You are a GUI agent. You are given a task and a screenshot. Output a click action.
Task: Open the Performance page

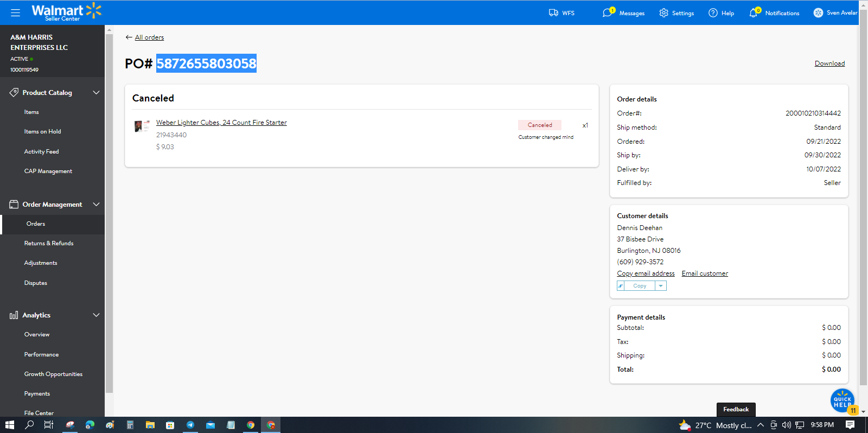[41, 355]
